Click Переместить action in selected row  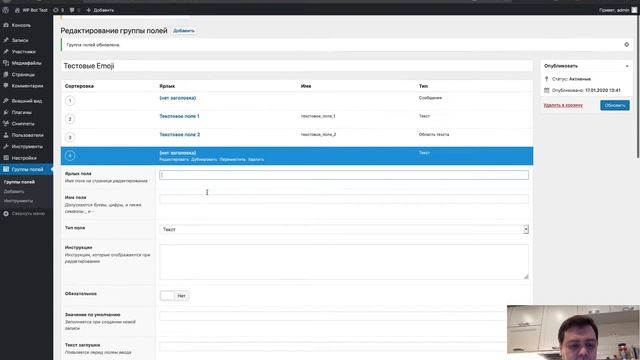tap(233, 160)
